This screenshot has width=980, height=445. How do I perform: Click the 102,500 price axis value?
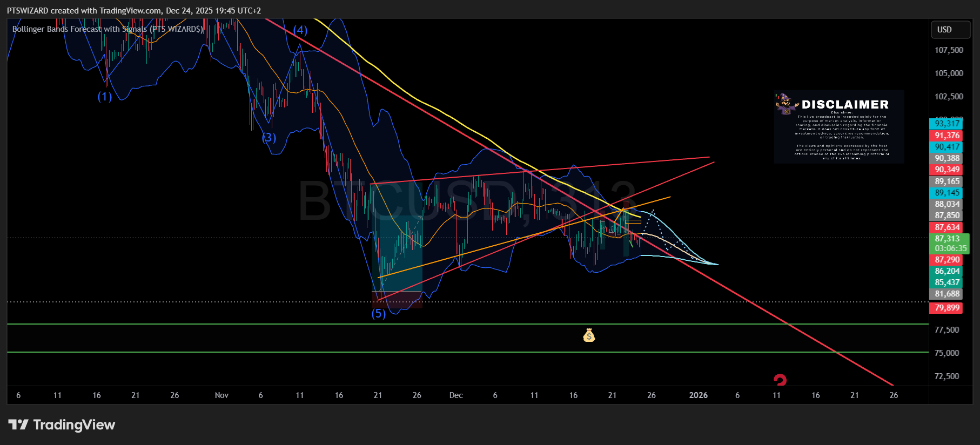(949, 97)
